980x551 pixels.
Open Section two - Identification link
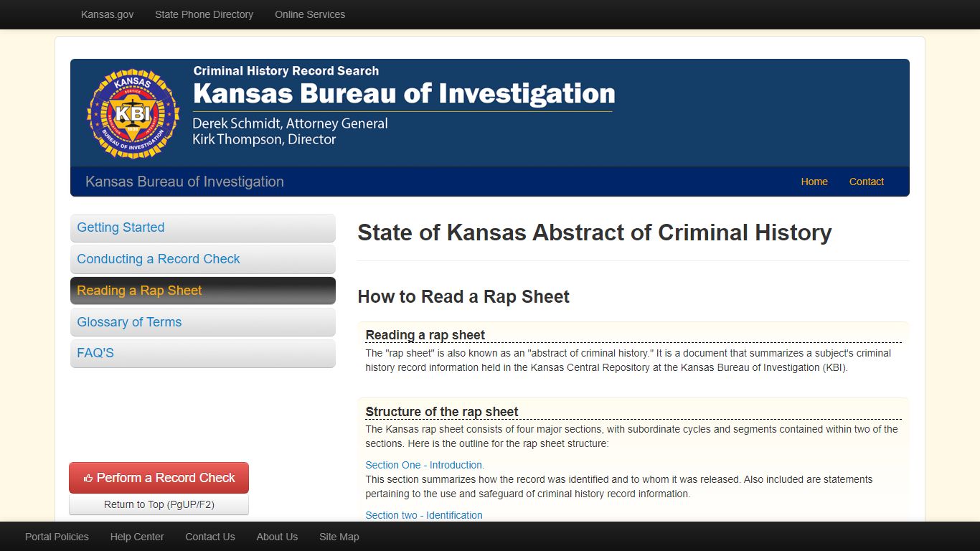click(x=424, y=515)
